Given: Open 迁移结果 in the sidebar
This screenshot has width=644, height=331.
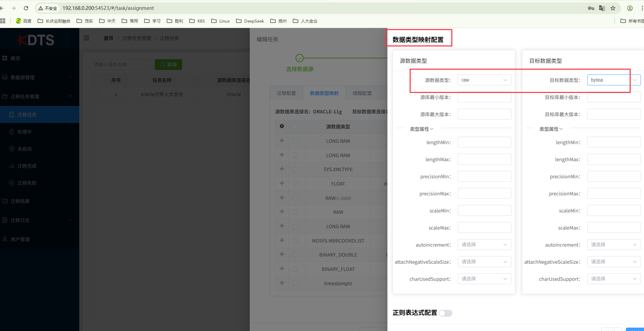Looking at the screenshot, I should click(x=40, y=201).
